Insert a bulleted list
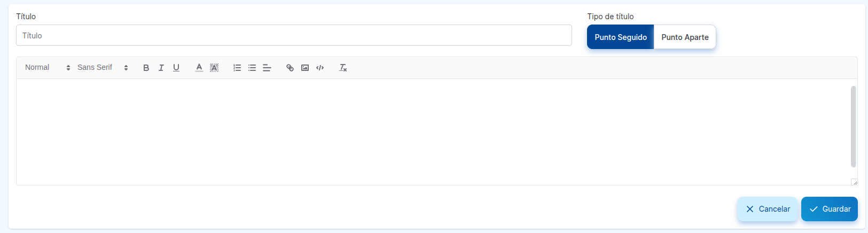The height and width of the screenshot is (233, 868). point(252,68)
